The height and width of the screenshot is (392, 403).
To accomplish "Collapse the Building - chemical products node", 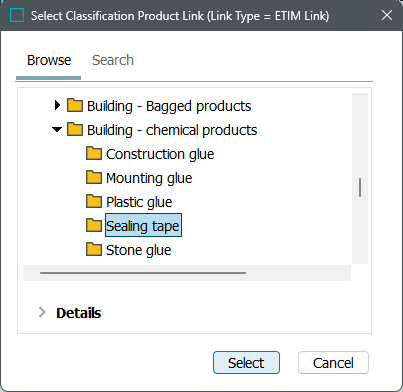I will pyautogui.click(x=57, y=130).
